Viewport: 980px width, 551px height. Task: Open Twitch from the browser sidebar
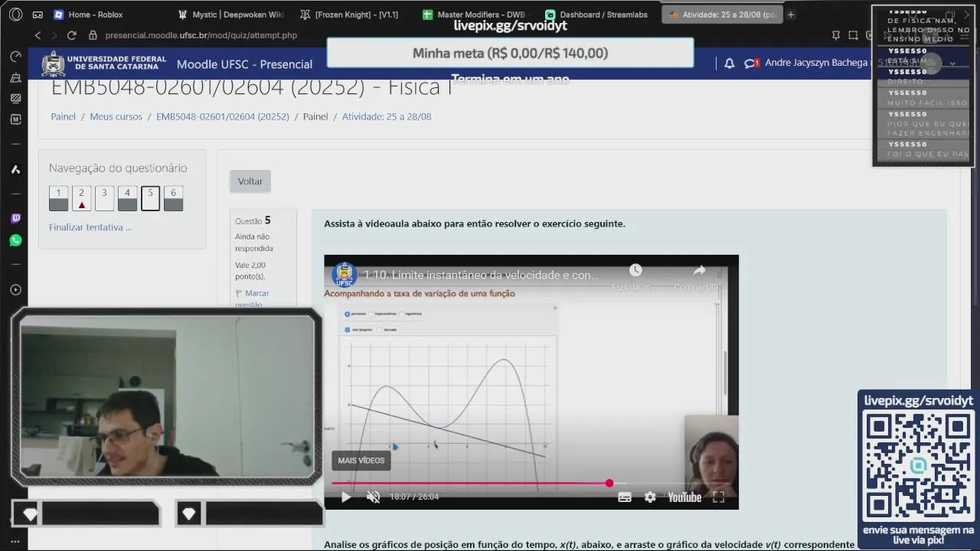pyautogui.click(x=15, y=219)
